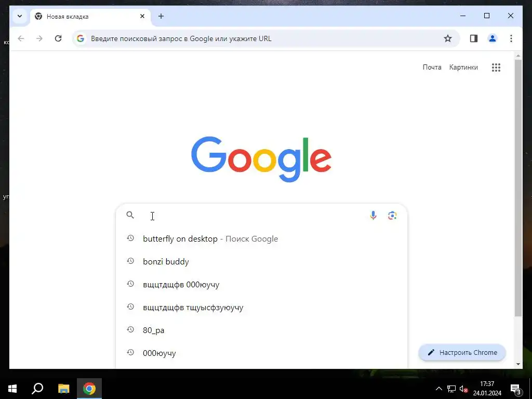This screenshot has width=532, height=399.
Task: Select suggestion butterfly on desktop
Action: point(261,239)
